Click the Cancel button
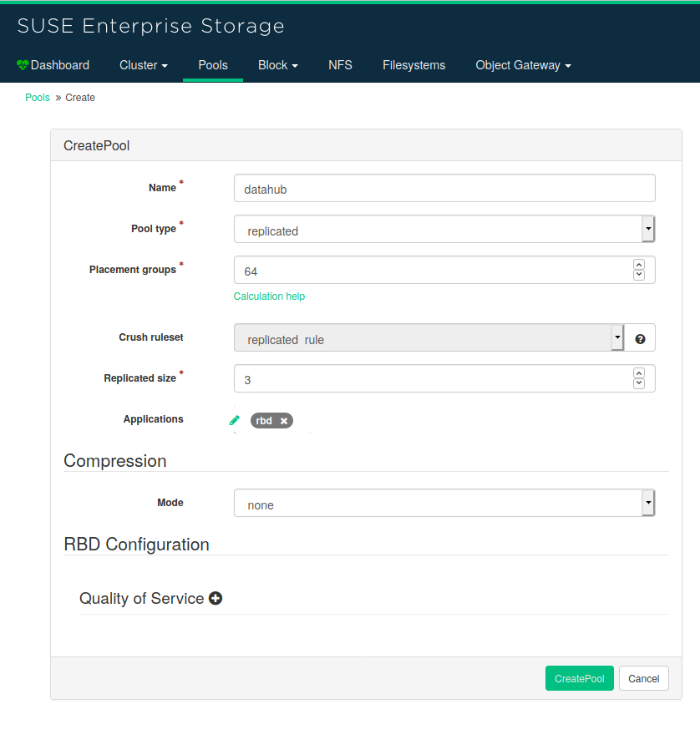Image resolution: width=700 pixels, height=750 pixels. click(643, 678)
